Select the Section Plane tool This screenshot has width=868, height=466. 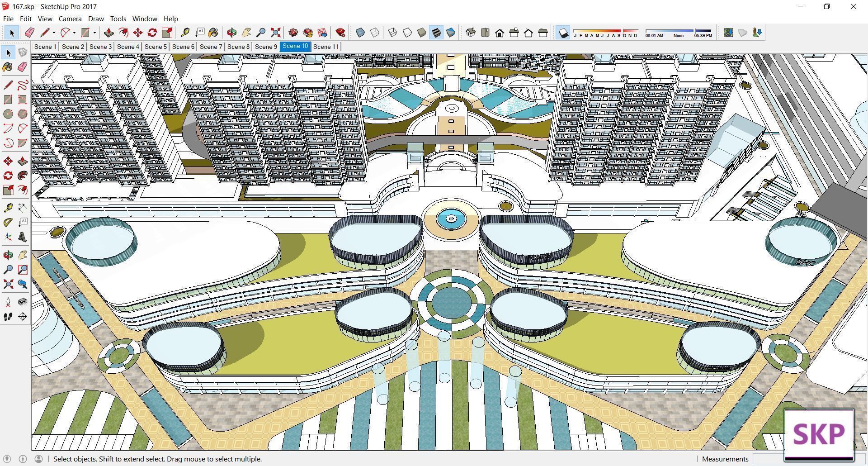tap(22, 317)
